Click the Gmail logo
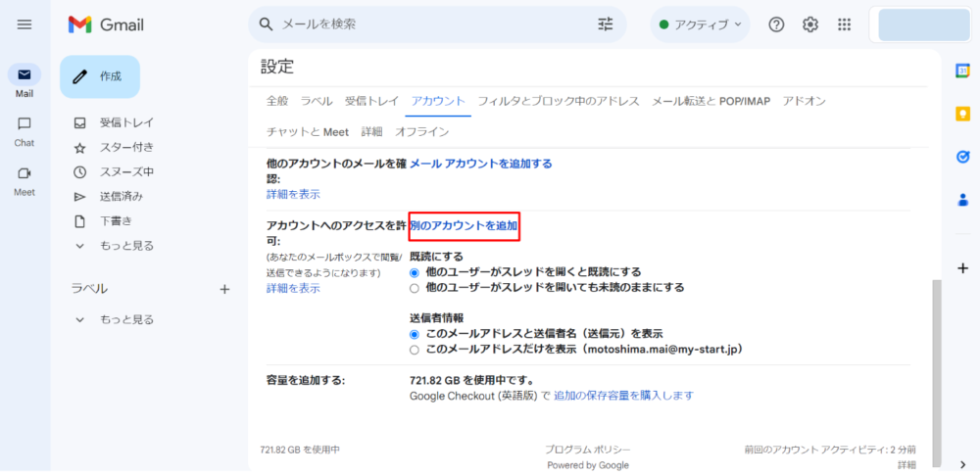Screen dimensions: 980x475 pos(106,25)
